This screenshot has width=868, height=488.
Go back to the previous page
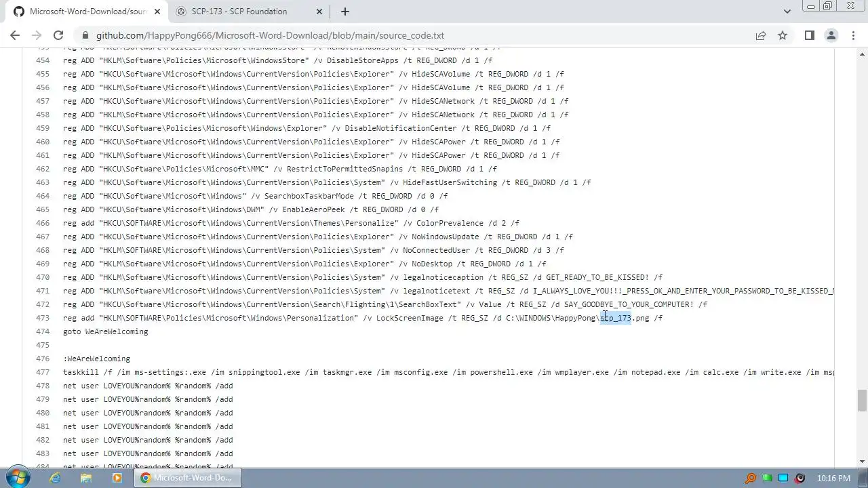point(15,35)
